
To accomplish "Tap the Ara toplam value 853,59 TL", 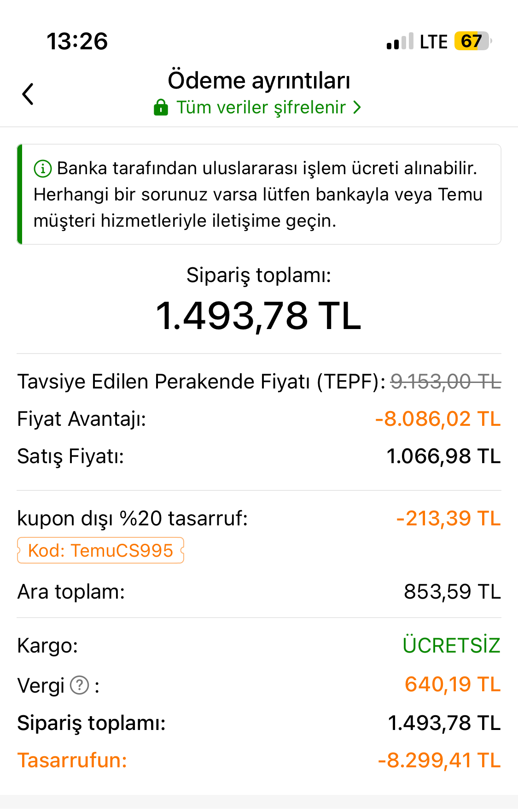I will [452, 592].
